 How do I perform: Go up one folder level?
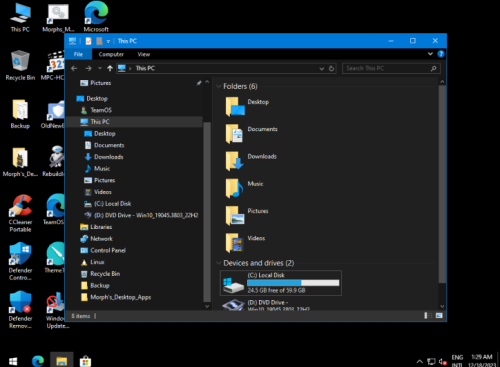coord(110,68)
